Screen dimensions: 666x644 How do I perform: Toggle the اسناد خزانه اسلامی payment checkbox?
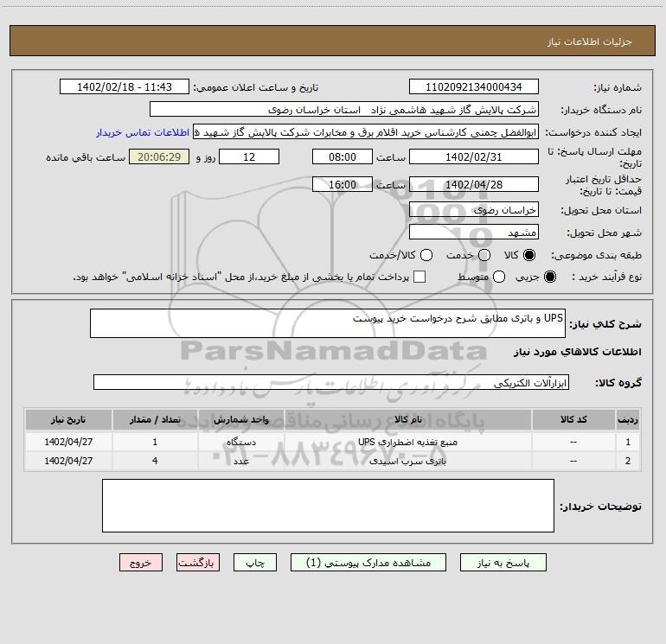point(419,277)
